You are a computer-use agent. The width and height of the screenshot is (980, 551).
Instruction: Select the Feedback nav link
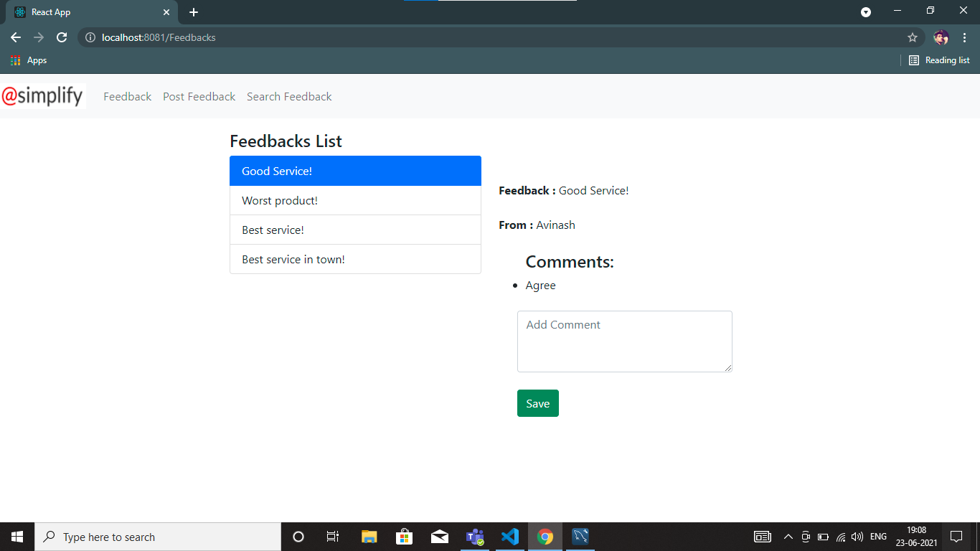tap(127, 96)
